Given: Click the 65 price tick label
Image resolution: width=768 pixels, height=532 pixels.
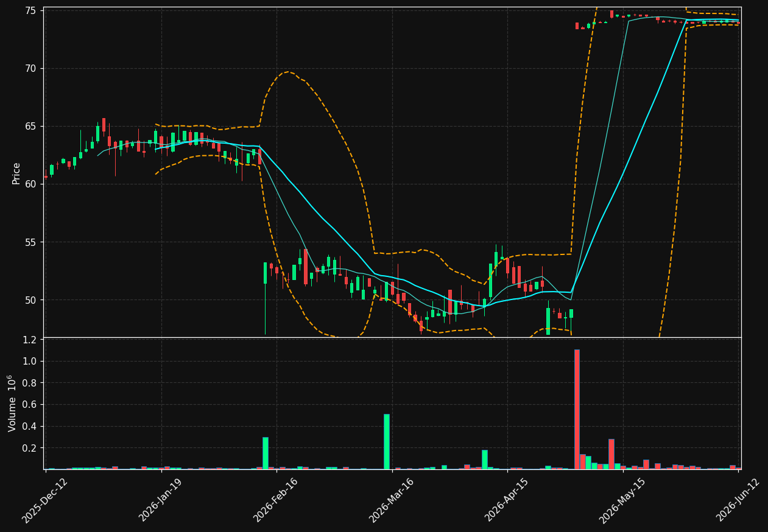Looking at the screenshot, I should pyautogui.click(x=30, y=127).
